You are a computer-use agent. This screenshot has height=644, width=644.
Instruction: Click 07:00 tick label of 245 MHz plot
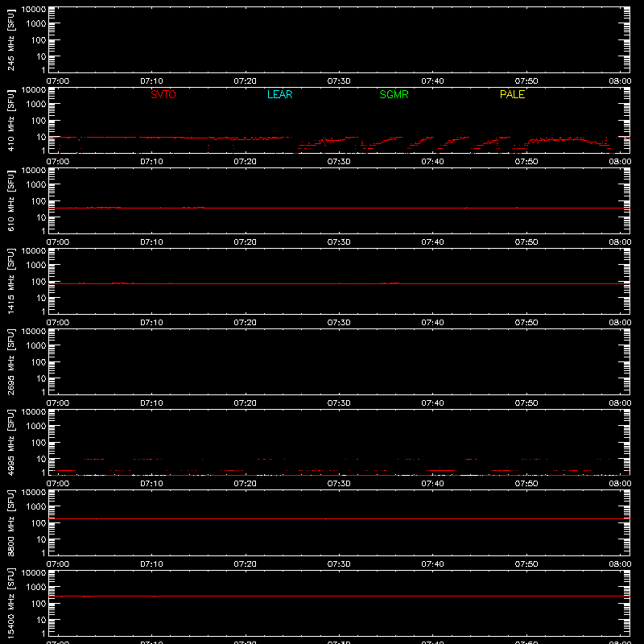(57, 81)
